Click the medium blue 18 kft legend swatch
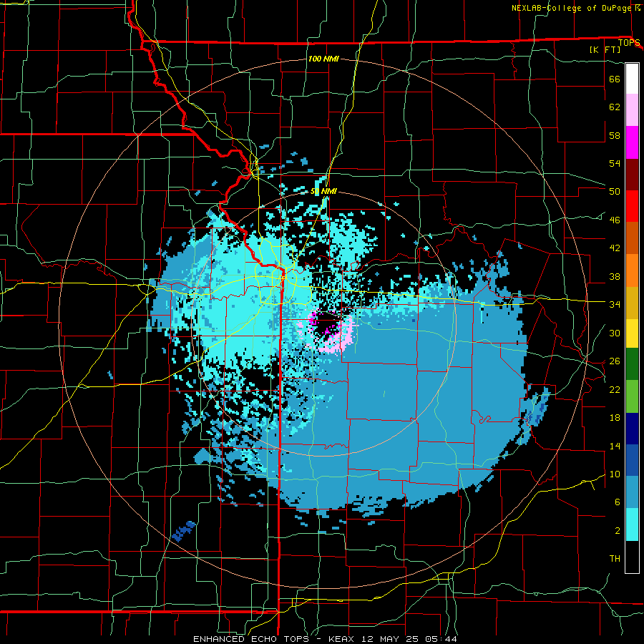The width and height of the screenshot is (644, 644). point(632,460)
